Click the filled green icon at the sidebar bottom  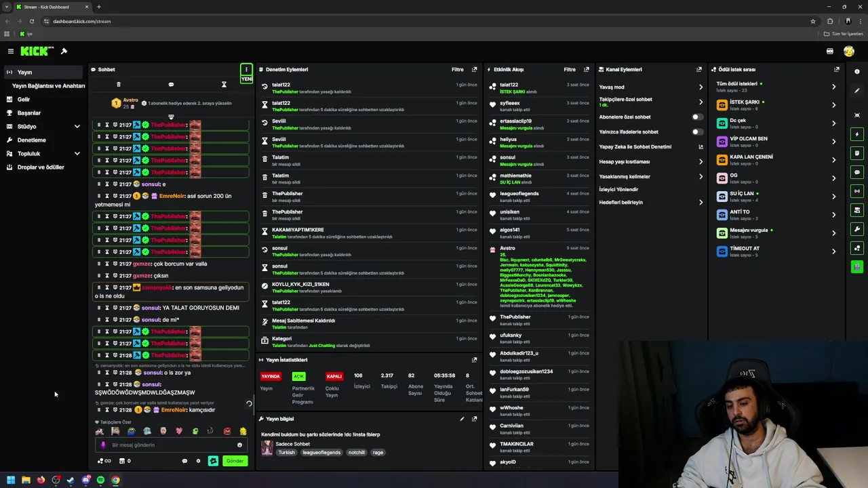pos(857,267)
